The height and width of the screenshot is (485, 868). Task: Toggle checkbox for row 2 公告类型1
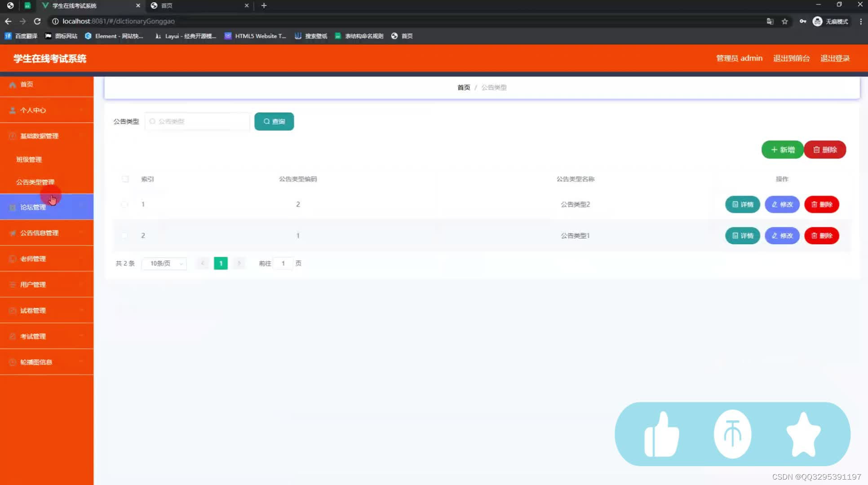point(124,235)
